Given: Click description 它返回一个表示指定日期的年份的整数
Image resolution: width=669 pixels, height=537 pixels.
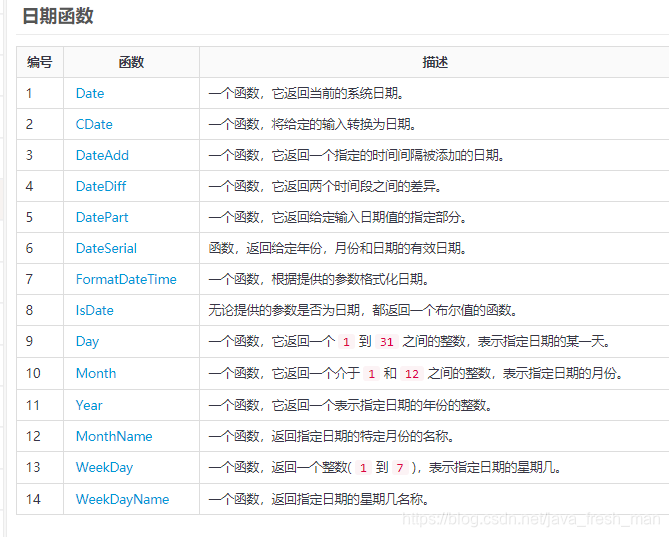Looking at the screenshot, I should pos(382,405).
